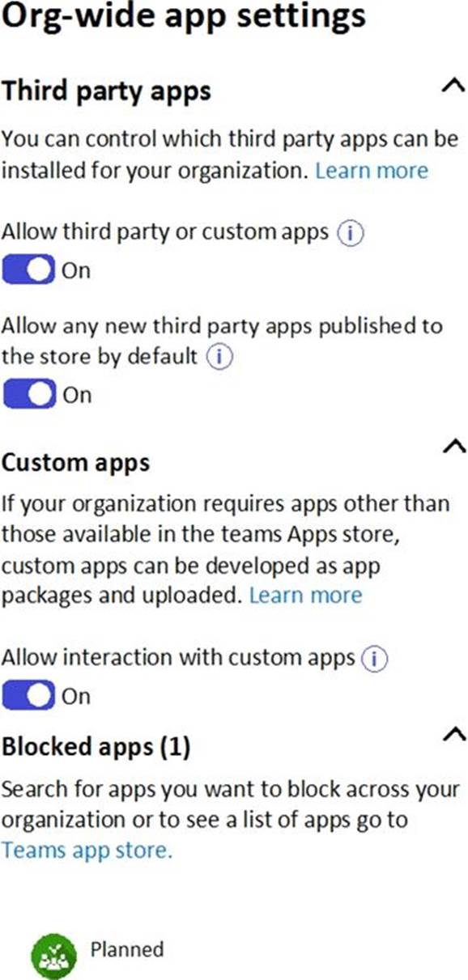Click the Allow interaction with custom apps label
Screen dimensions: 468x980
point(179,659)
